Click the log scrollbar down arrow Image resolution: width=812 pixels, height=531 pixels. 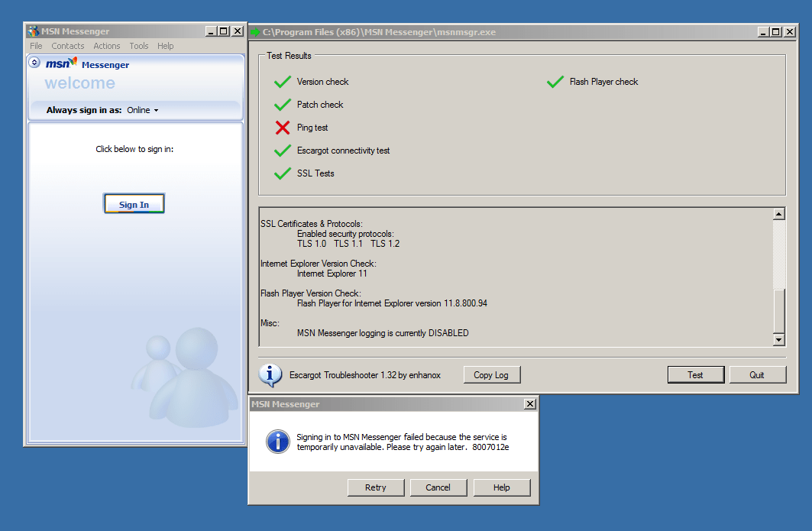(779, 340)
